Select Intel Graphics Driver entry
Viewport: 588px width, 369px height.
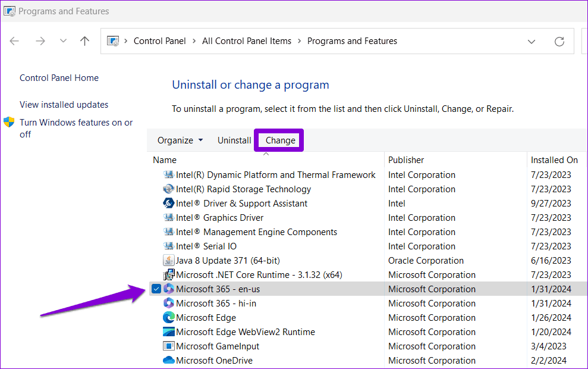pyautogui.click(x=220, y=218)
